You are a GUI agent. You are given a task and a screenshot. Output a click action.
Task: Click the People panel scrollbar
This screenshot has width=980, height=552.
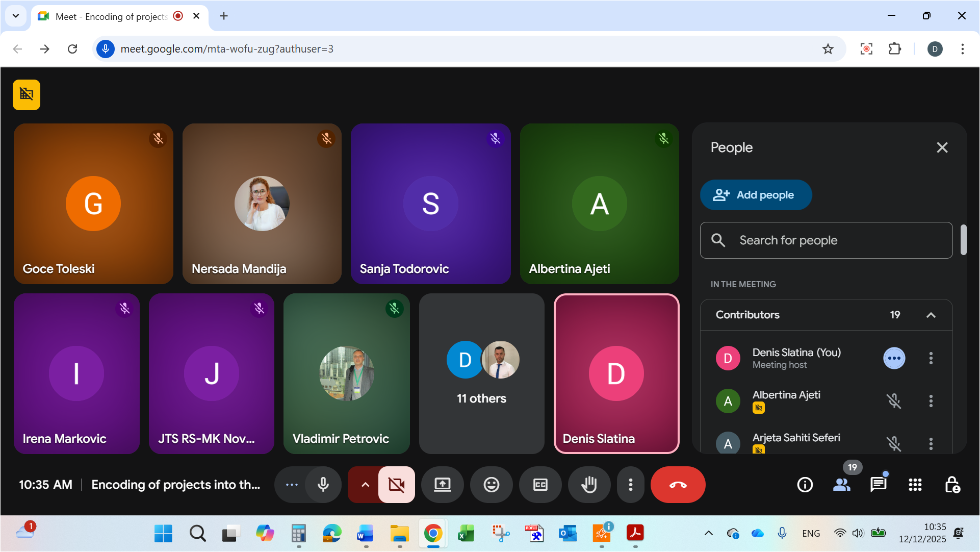pyautogui.click(x=963, y=240)
